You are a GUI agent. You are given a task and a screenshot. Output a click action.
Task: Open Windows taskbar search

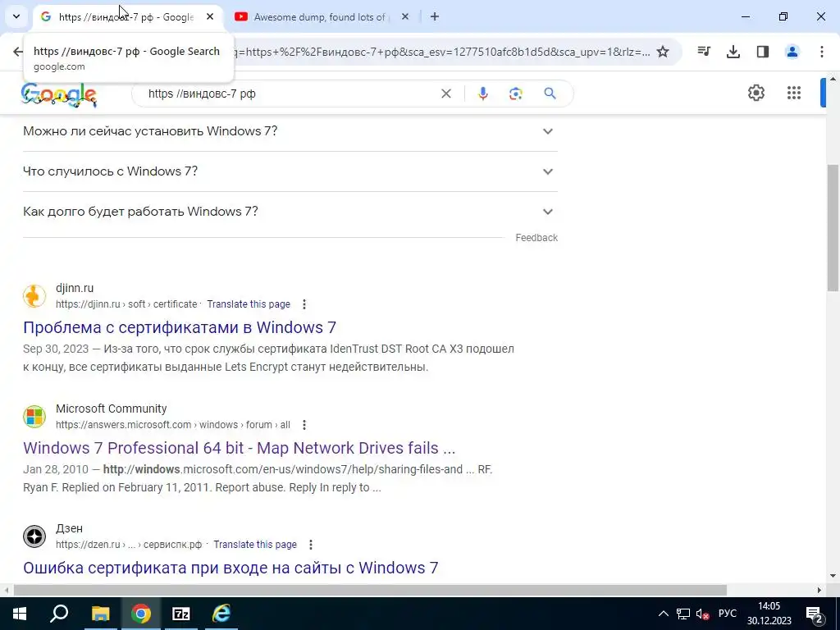tap(59, 614)
